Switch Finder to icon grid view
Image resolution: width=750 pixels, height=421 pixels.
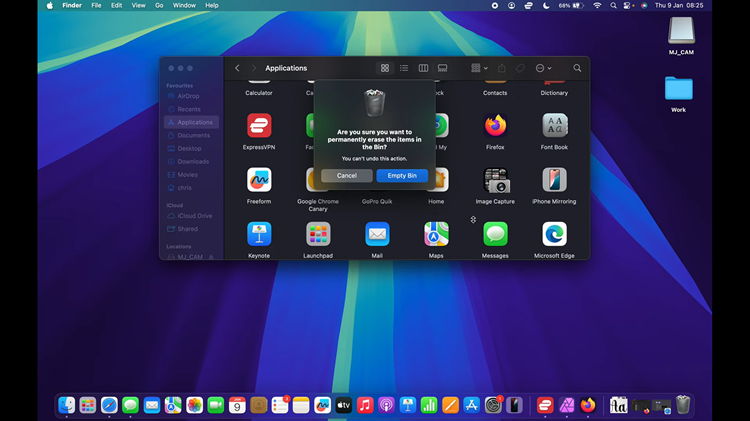385,68
